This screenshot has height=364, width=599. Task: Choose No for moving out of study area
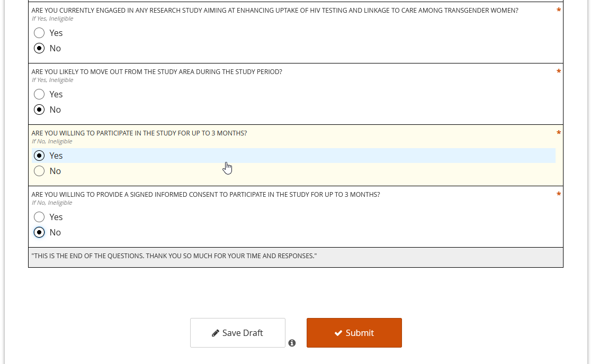(39, 110)
